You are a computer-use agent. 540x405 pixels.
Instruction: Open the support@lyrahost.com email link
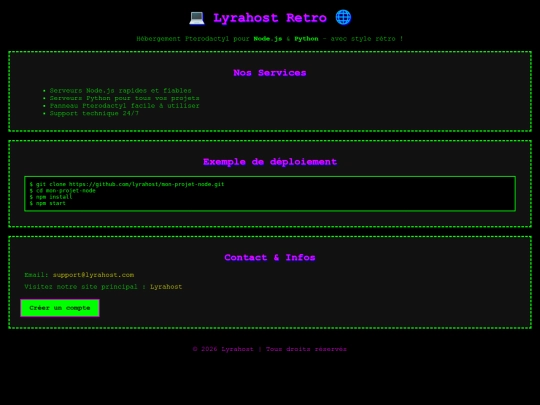click(x=93, y=275)
